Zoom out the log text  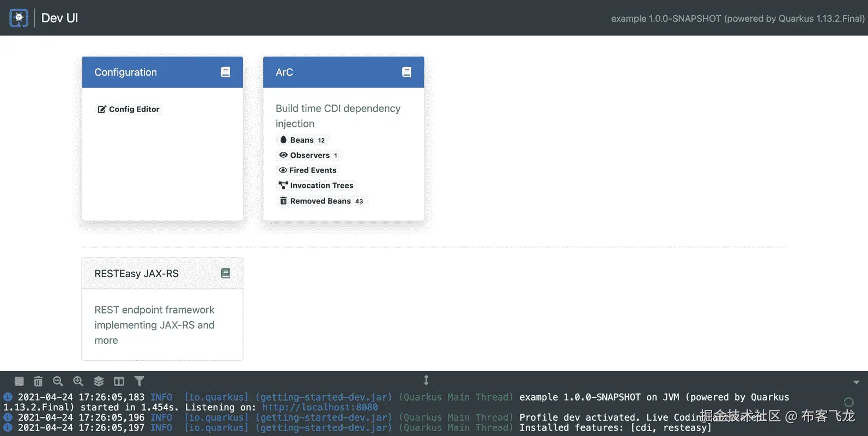[58, 381]
